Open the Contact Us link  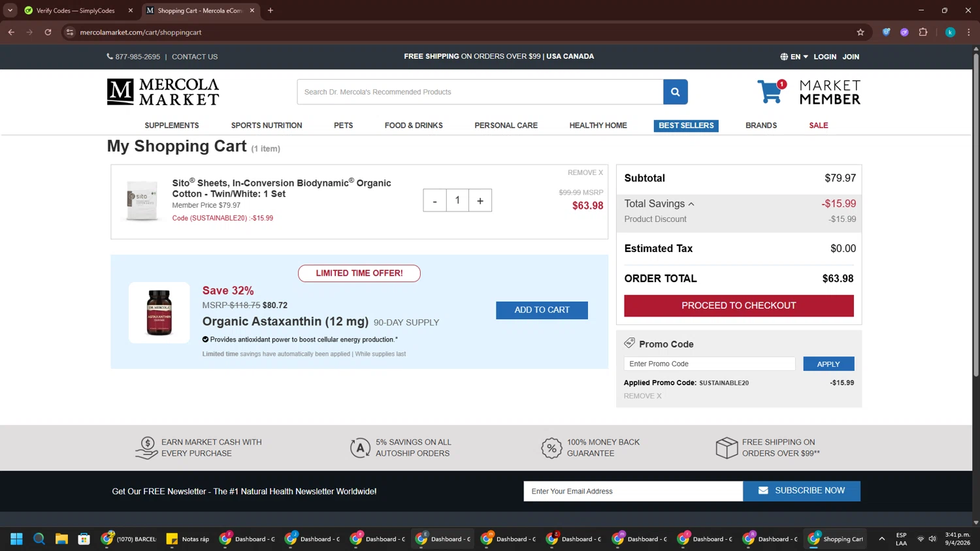pos(195,57)
